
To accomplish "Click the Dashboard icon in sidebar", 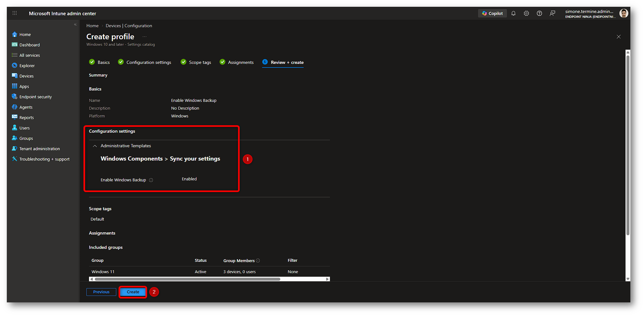I will [15, 45].
